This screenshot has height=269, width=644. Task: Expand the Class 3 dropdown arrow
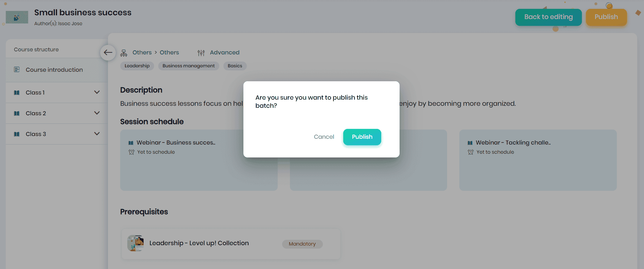(97, 134)
